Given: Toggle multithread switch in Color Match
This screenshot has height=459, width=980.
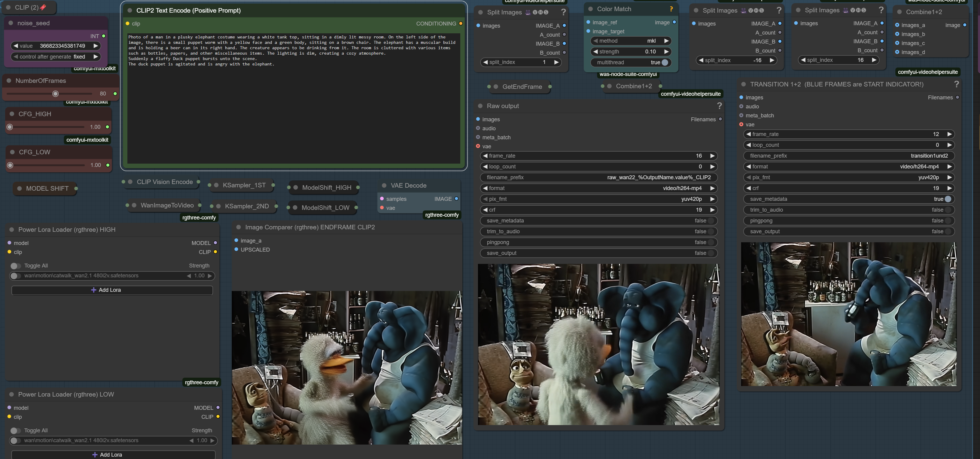Looking at the screenshot, I should pyautogui.click(x=665, y=62).
